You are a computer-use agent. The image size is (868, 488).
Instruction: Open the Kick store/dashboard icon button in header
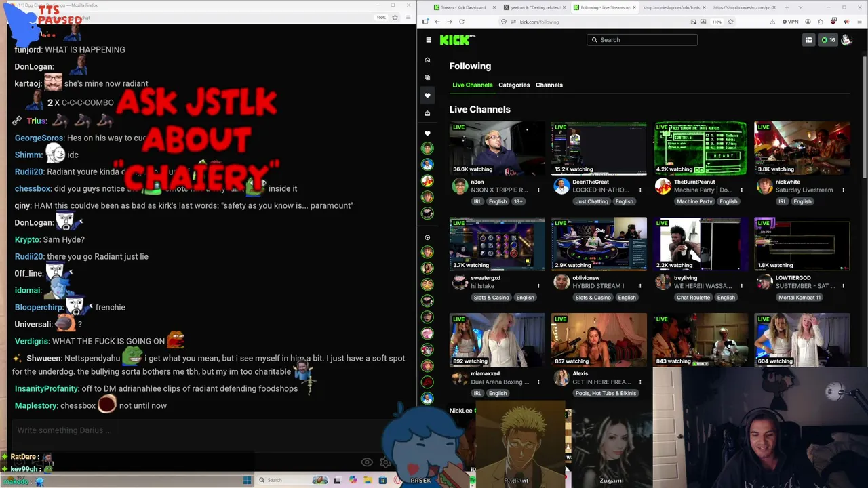coord(808,40)
